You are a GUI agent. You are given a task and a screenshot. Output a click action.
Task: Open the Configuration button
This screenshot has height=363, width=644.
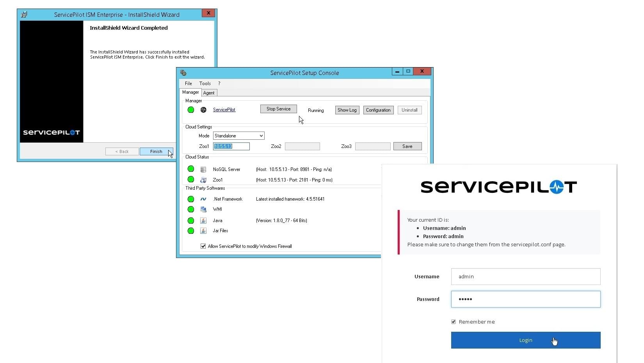[x=378, y=110]
